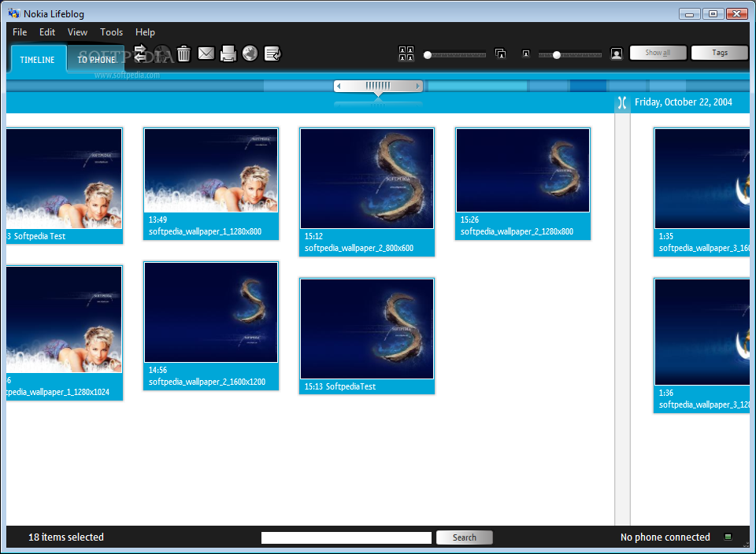Click the timeline scroller left arrow
Viewport: 756px width, 554px height.
[x=339, y=87]
